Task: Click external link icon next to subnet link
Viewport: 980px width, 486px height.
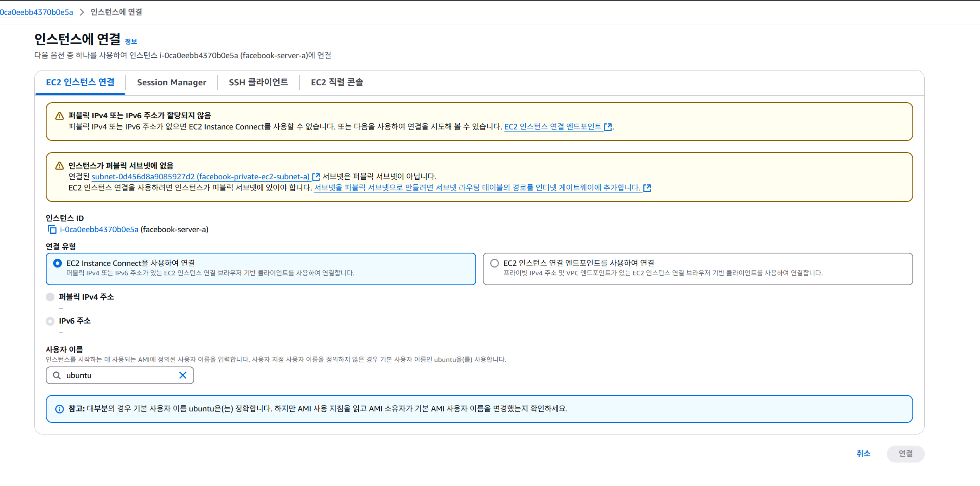Action: coord(316,177)
